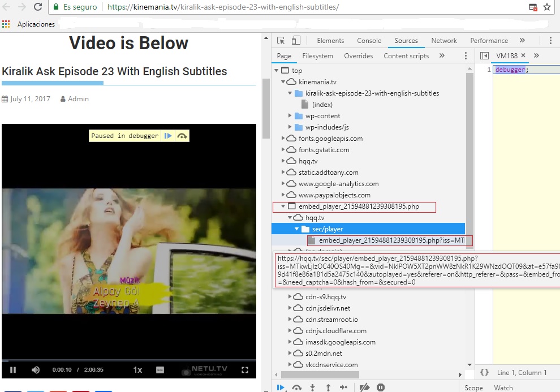The image size is (560, 392).
Task: Click the step into function icon
Action: 312,387
